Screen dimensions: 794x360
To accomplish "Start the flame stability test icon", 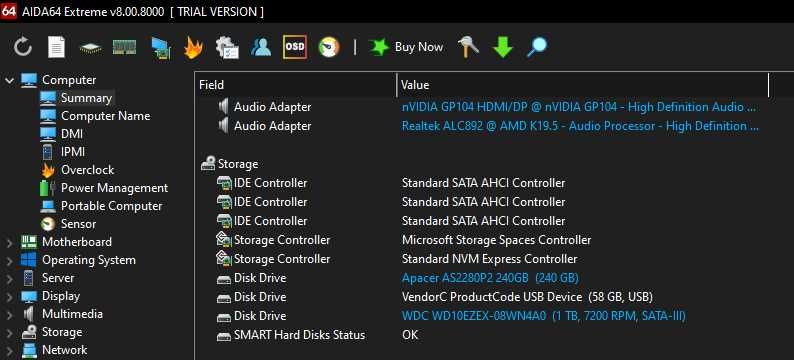I will 193,47.
